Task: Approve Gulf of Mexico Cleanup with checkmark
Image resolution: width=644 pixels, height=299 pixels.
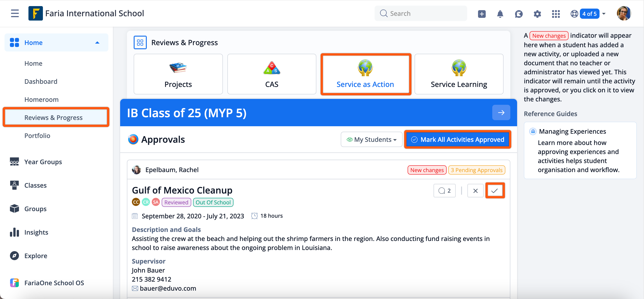Action: 495,191
